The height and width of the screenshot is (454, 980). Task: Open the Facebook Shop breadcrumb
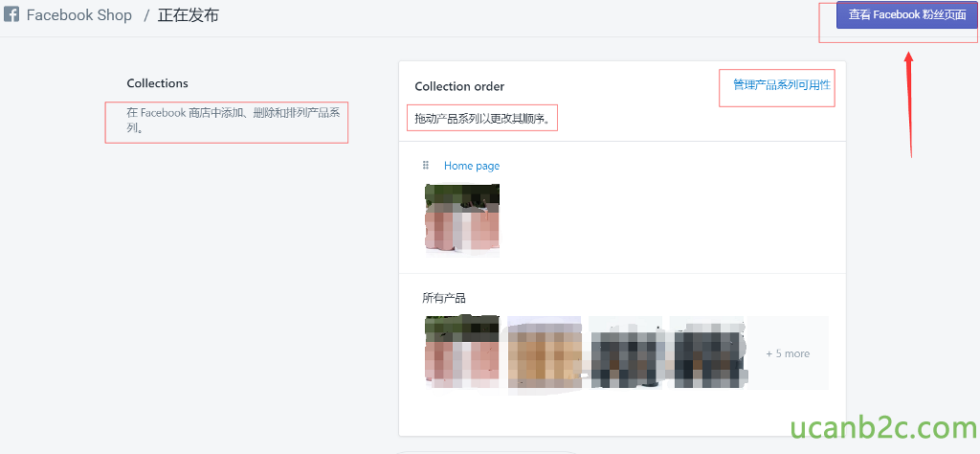(x=79, y=15)
